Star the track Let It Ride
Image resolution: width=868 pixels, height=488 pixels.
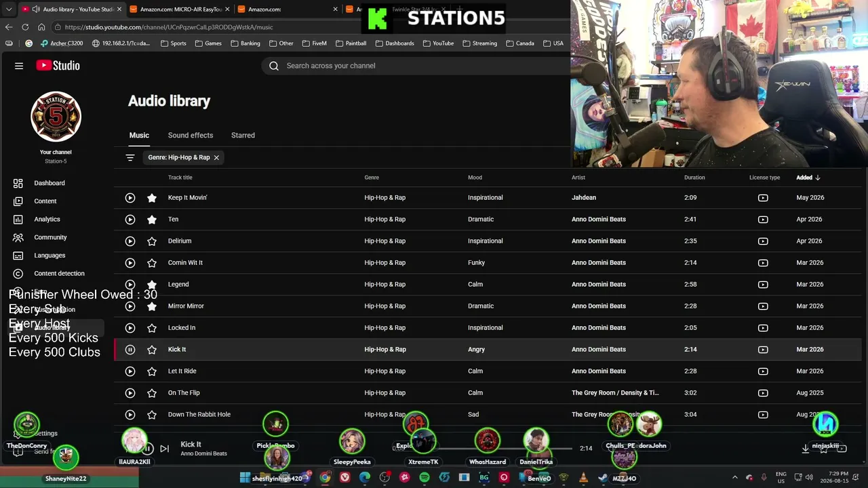pos(152,371)
